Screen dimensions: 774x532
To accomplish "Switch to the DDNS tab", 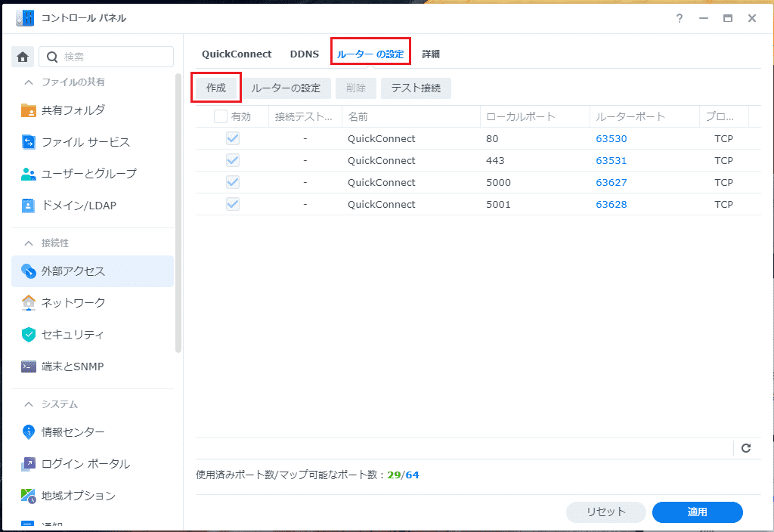I will tap(305, 54).
